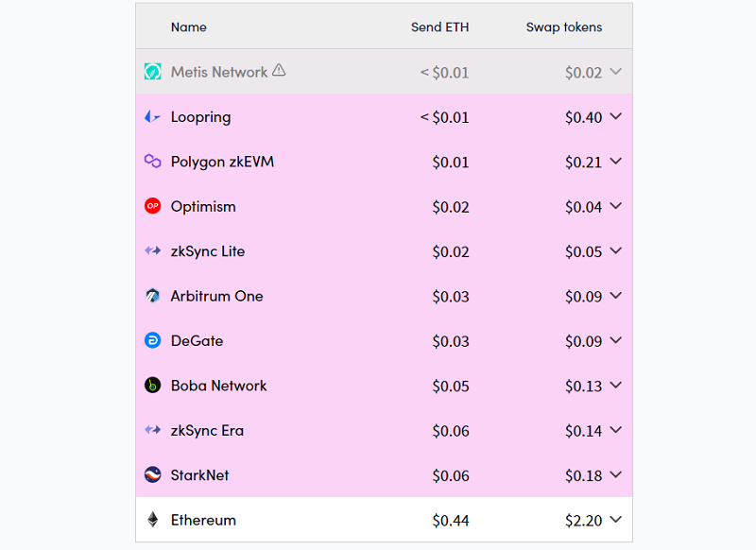This screenshot has width=756, height=550.
Task: Click the Arbitrum One logo icon
Action: [x=152, y=296]
